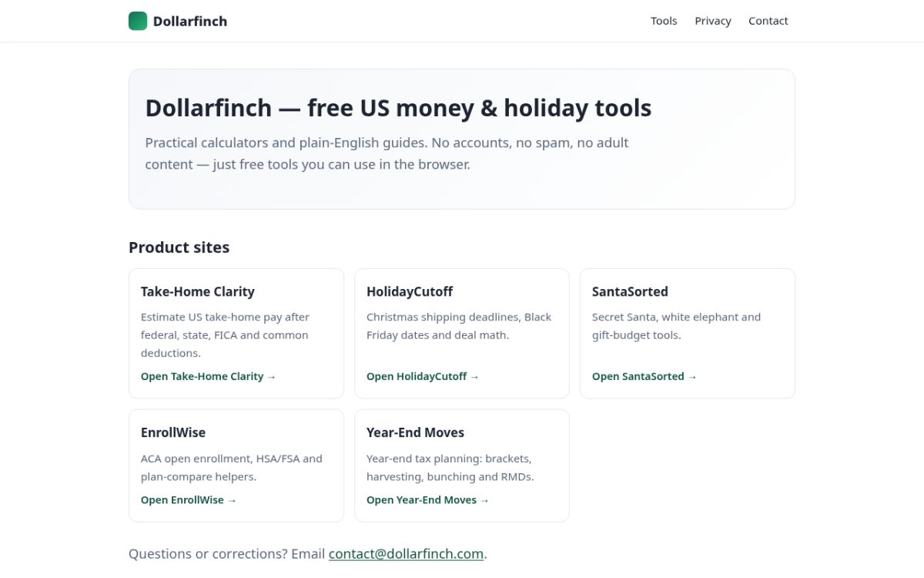924x578 pixels.
Task: Click the Dollarfinch brand name in header
Action: click(x=190, y=21)
